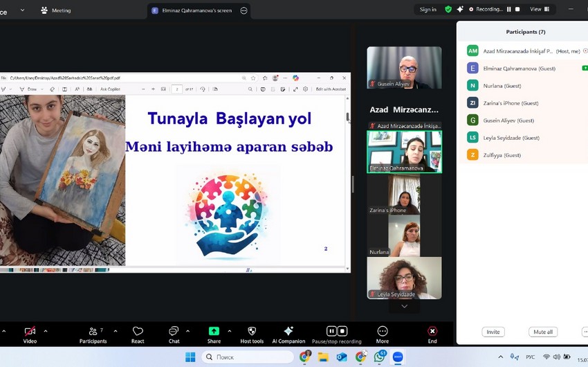Show more video tiles with down chevron
Screen dimensions: 588x367
click(x=404, y=306)
